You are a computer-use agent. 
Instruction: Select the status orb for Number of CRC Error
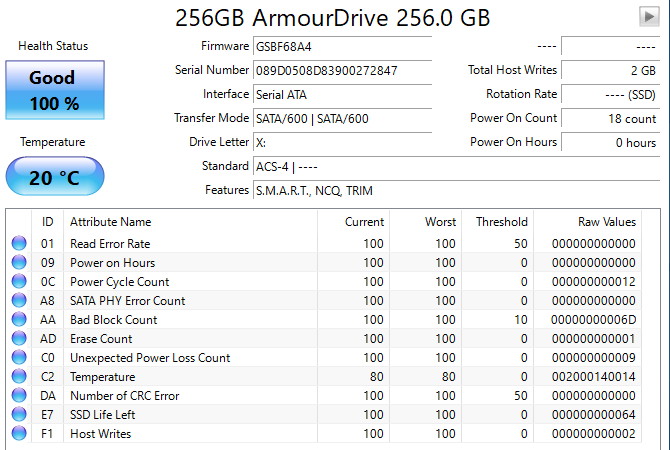(19, 395)
